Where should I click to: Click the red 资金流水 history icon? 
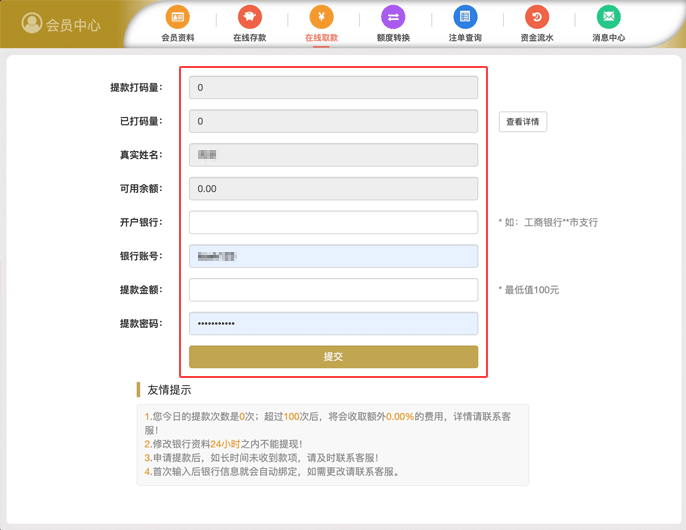537,17
